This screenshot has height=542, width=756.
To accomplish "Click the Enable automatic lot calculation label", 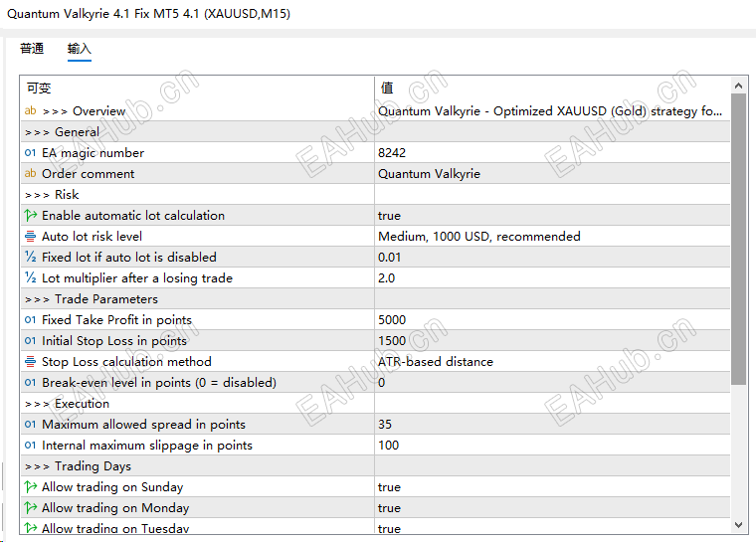I will [133, 215].
